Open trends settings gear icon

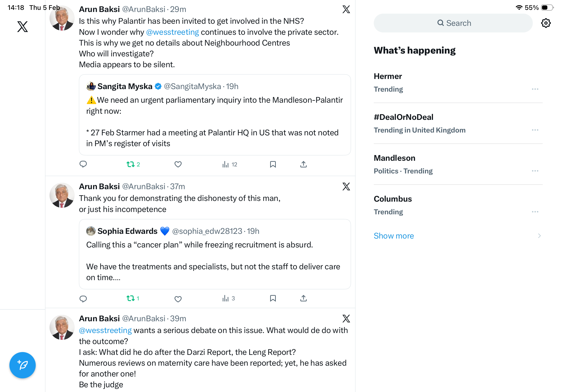coord(545,23)
